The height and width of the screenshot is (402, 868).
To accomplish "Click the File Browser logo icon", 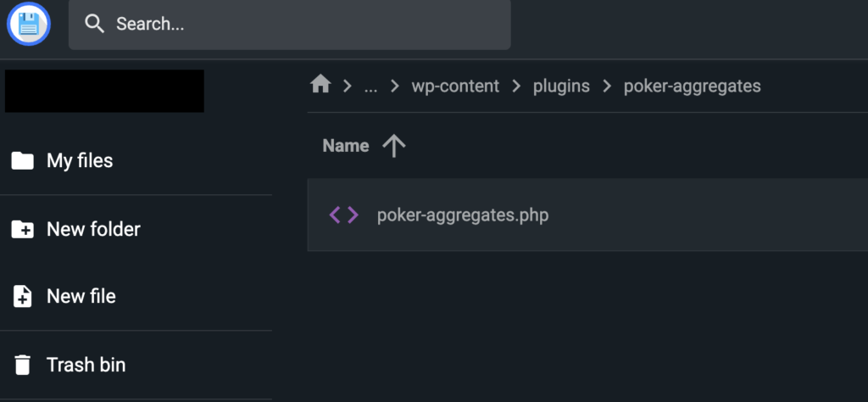I will point(29,24).
